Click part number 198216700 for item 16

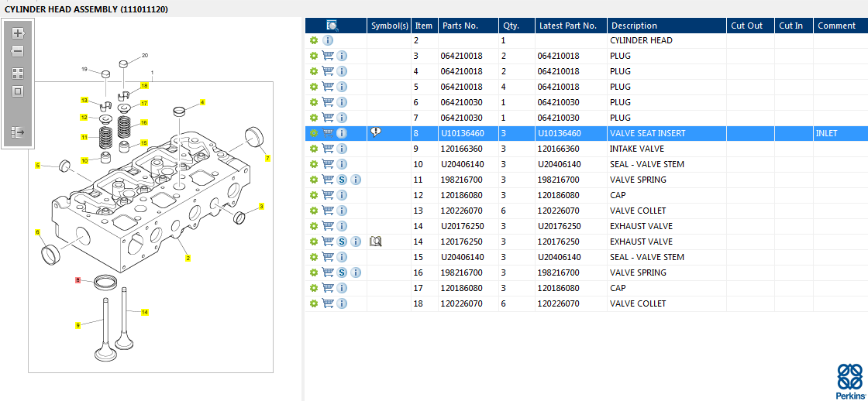(462, 272)
